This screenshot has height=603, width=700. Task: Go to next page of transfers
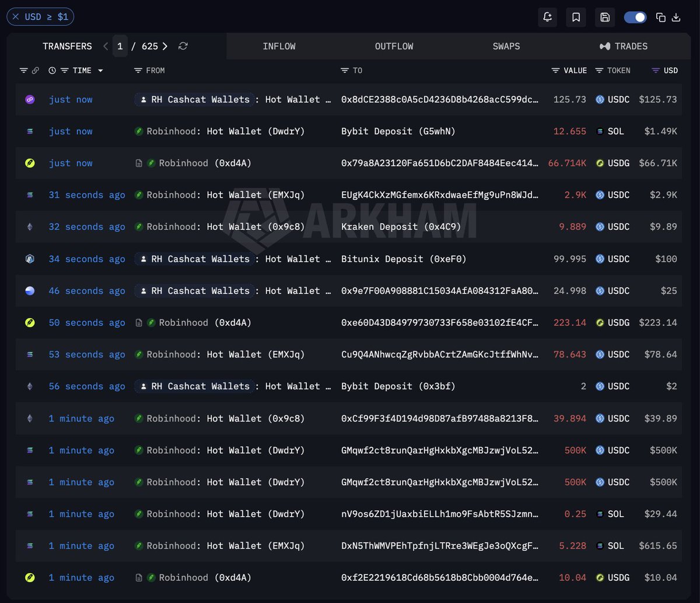pyautogui.click(x=165, y=46)
